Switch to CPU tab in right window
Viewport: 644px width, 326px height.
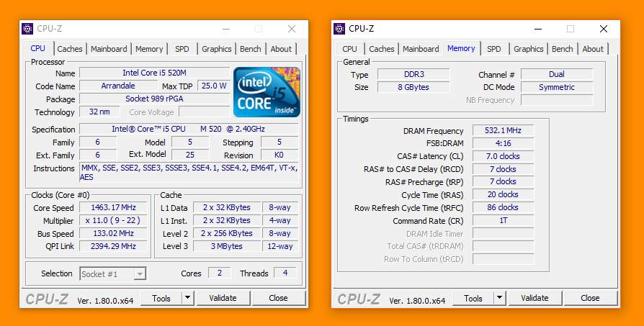pyautogui.click(x=349, y=49)
